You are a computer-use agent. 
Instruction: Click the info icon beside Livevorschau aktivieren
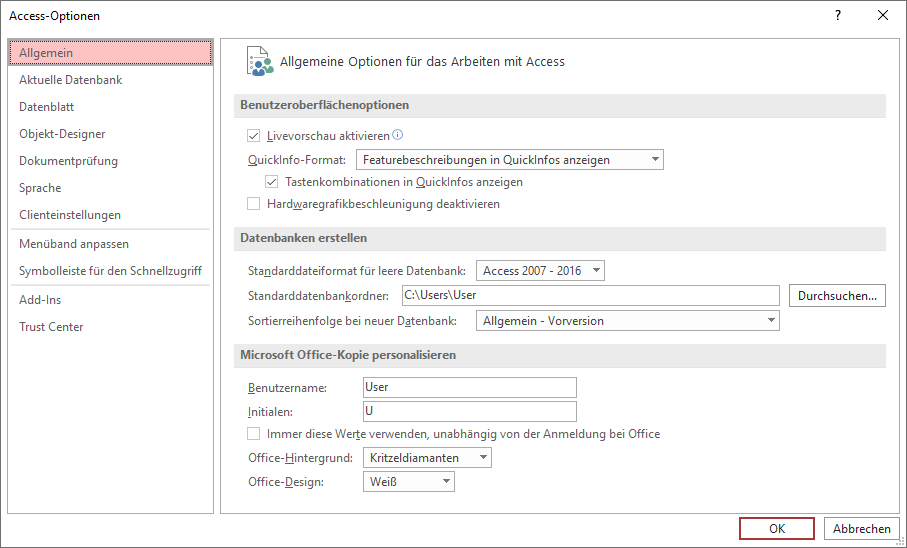(397, 135)
